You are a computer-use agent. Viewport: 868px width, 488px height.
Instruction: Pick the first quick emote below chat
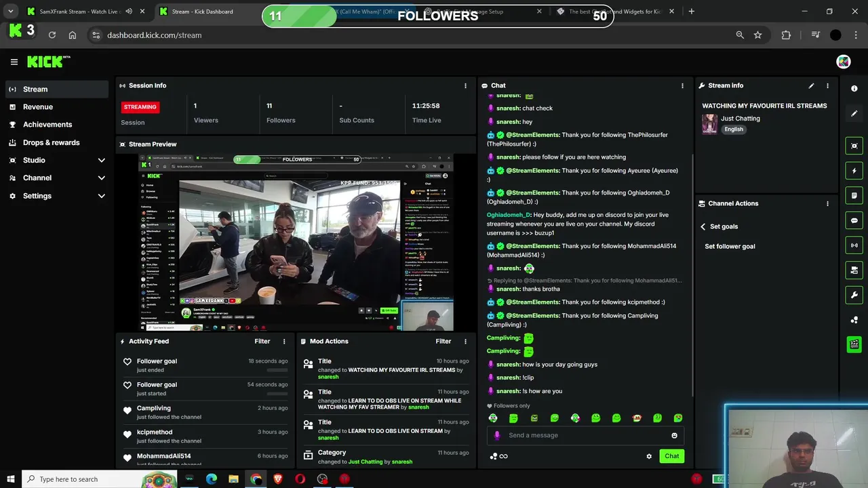point(493,418)
